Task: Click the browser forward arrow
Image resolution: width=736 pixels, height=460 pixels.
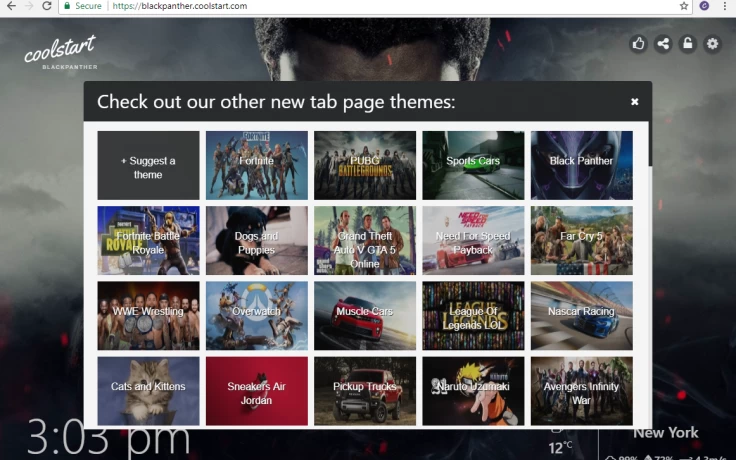Action: click(29, 6)
